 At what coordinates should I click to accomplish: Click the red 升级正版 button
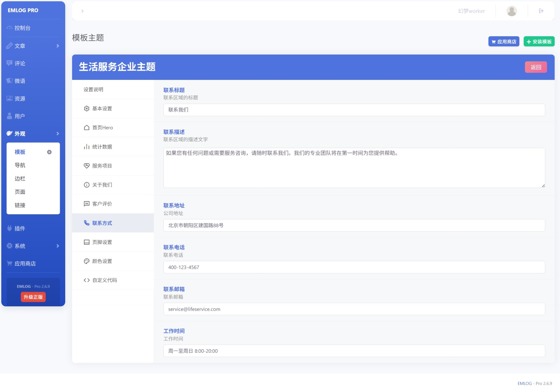click(33, 297)
